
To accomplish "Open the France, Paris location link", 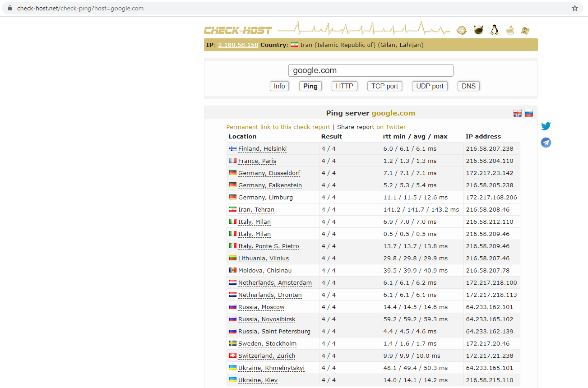I will (x=257, y=161).
